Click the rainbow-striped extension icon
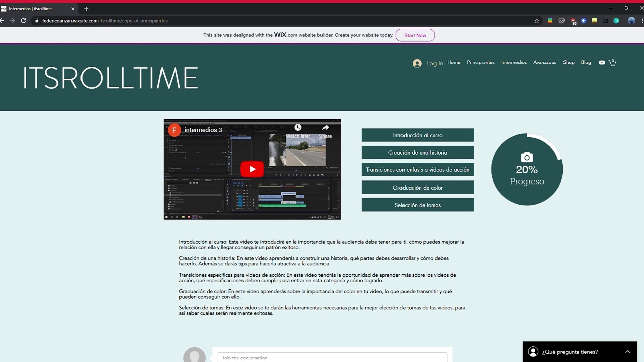The height and width of the screenshot is (362, 644). tap(550, 21)
